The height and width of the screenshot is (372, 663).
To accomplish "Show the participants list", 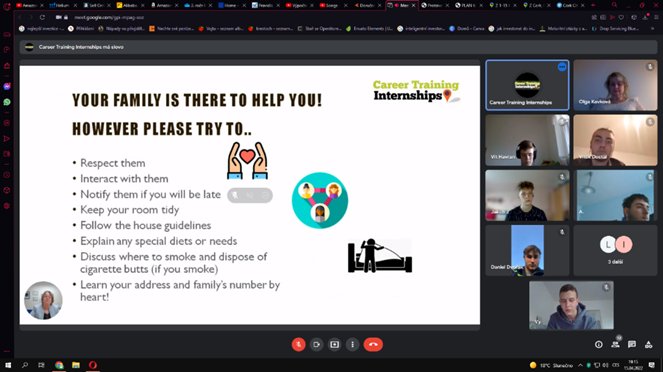I will [616, 345].
